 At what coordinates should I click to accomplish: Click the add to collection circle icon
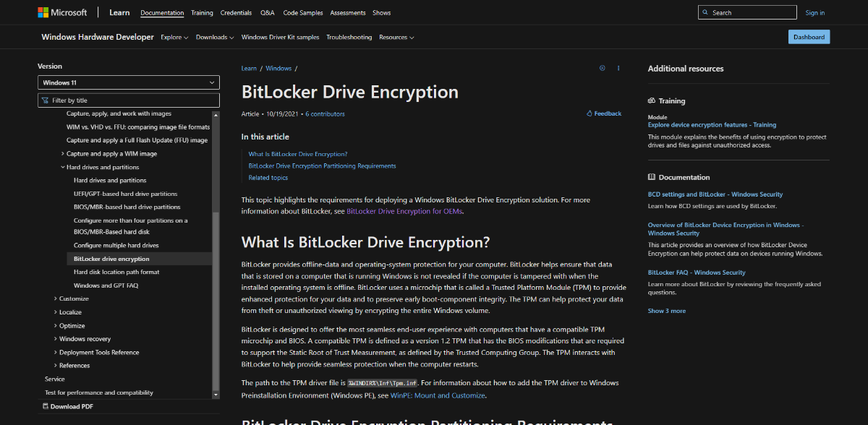(602, 68)
